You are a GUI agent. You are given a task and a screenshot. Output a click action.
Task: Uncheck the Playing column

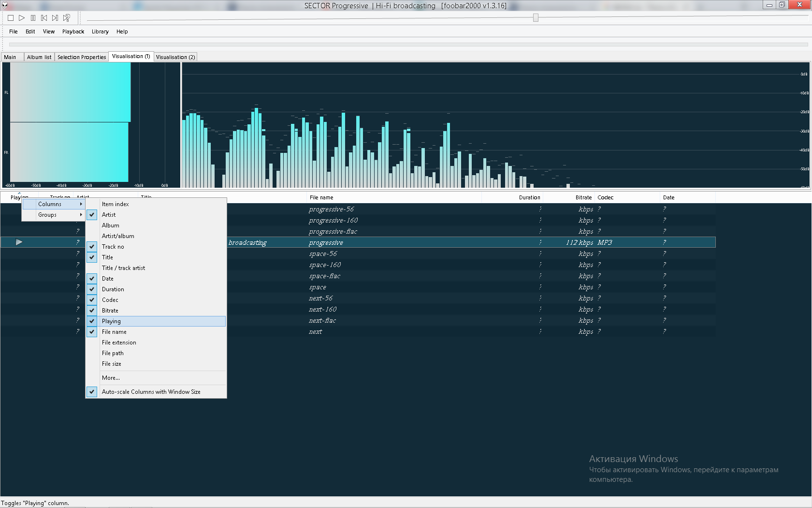click(x=111, y=321)
